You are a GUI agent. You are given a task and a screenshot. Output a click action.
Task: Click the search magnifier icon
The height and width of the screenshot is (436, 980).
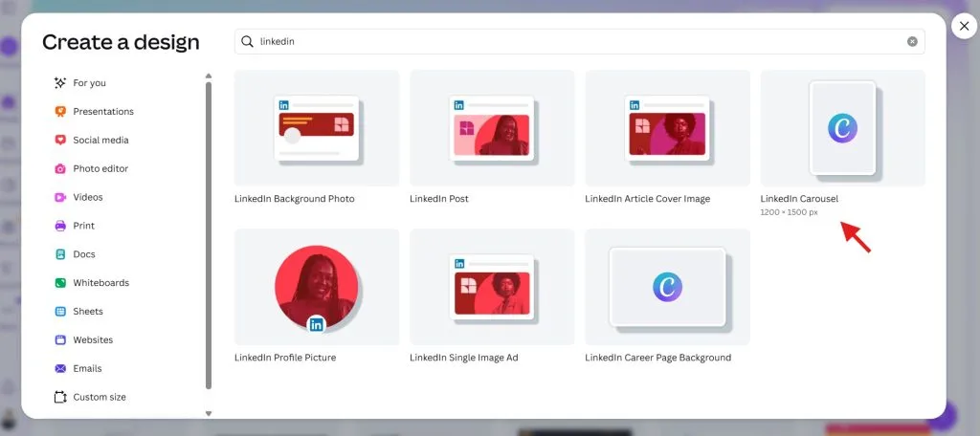tap(248, 41)
